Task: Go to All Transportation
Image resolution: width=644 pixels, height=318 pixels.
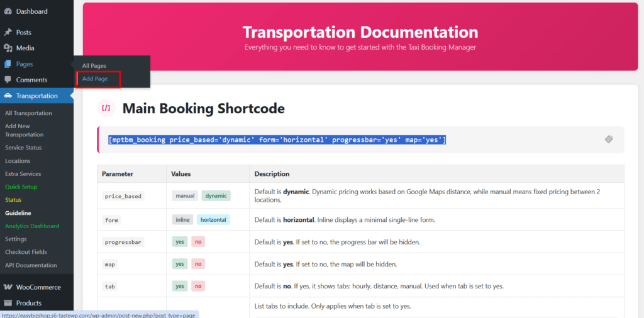Action: pyautogui.click(x=28, y=113)
